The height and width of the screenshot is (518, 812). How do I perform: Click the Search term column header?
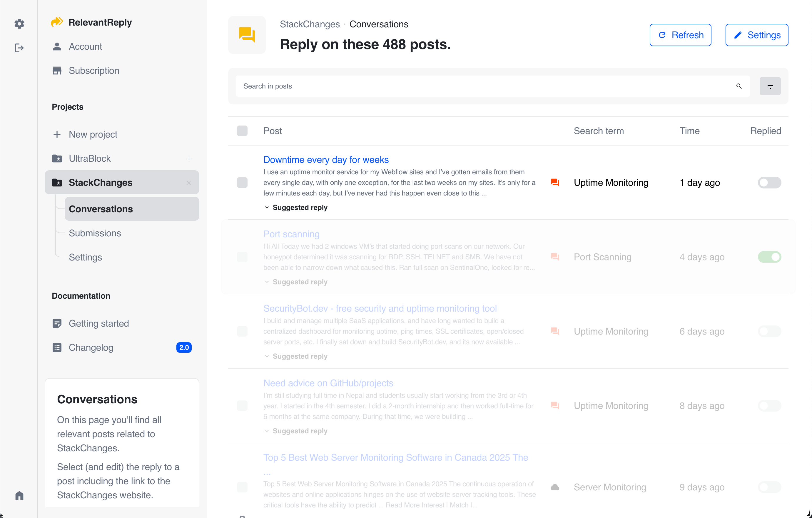tap(599, 131)
